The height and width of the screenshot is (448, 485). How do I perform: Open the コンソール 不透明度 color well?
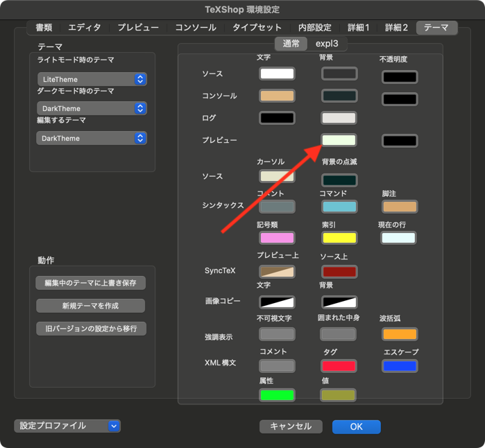pos(400,99)
